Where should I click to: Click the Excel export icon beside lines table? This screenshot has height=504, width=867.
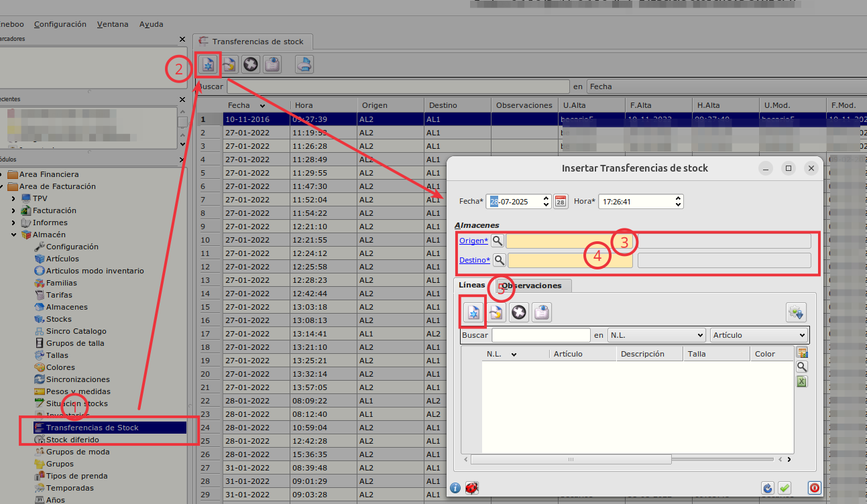coord(801,381)
